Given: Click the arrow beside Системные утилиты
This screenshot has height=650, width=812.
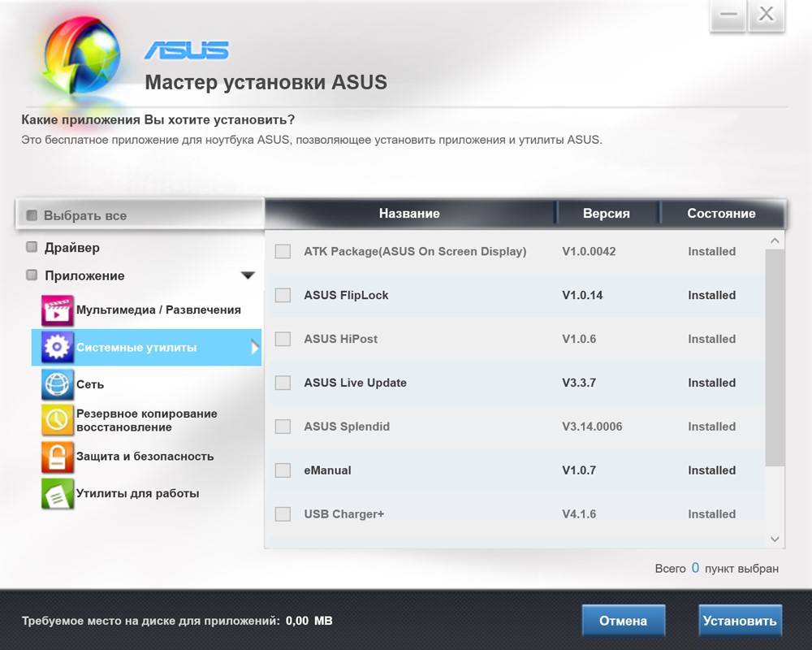Looking at the screenshot, I should tap(254, 347).
